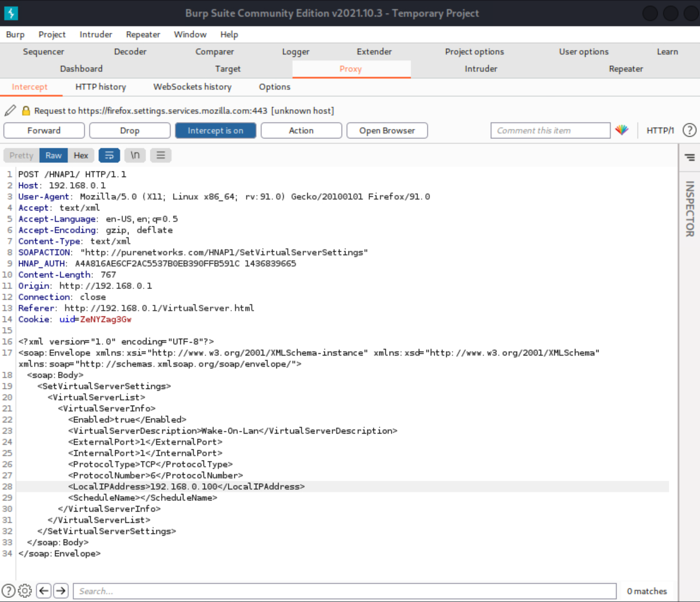Switch the HTTP/1 protocol selector
The image size is (700, 602).
coord(660,130)
